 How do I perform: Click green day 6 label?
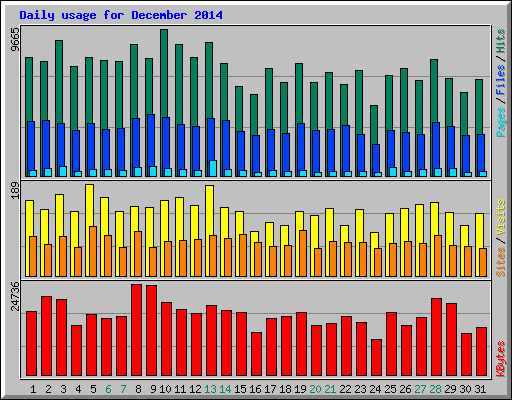tap(108, 389)
